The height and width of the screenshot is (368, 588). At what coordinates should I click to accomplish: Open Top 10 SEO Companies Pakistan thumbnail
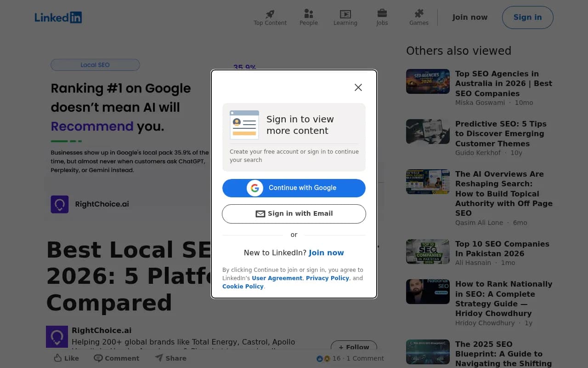(x=428, y=252)
